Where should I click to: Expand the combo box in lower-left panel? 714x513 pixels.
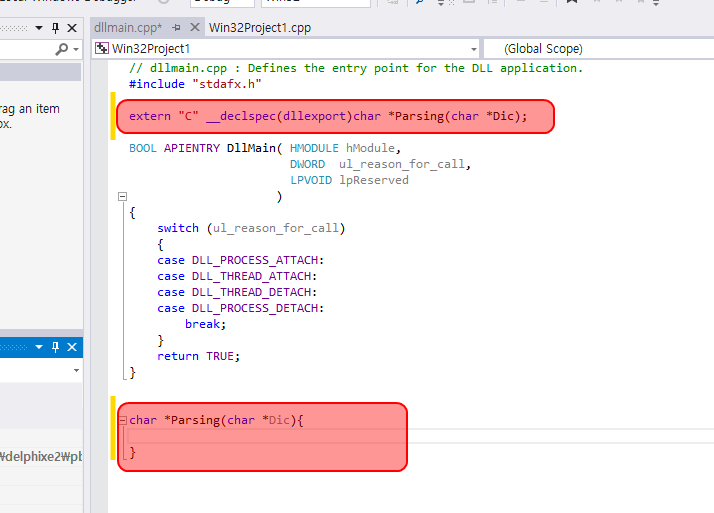click(x=76, y=370)
